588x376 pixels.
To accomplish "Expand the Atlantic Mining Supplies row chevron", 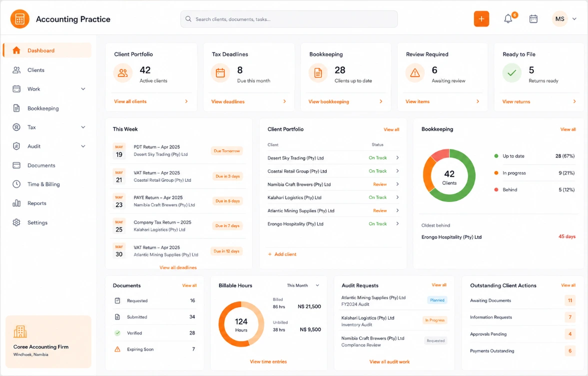I will pos(398,210).
